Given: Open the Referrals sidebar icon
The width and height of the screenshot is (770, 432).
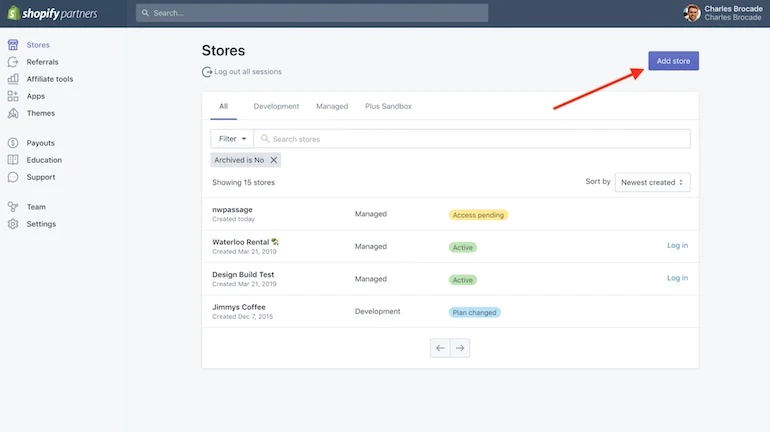Looking at the screenshot, I should [x=13, y=62].
